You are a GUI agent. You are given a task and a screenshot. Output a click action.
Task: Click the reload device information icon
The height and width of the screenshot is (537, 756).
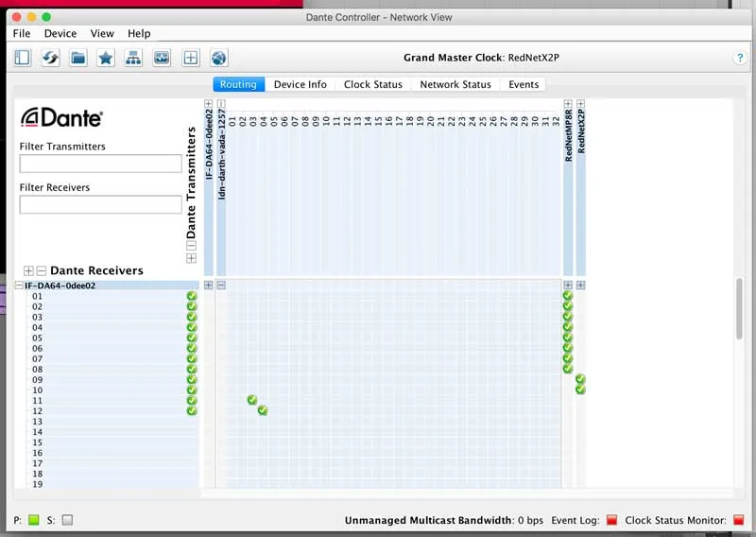pyautogui.click(x=50, y=58)
